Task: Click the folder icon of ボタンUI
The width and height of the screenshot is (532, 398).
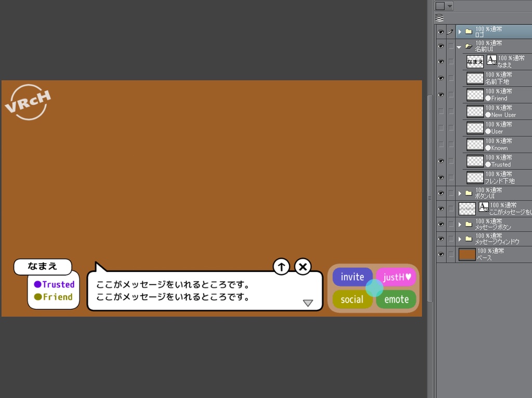Action: 469,193
